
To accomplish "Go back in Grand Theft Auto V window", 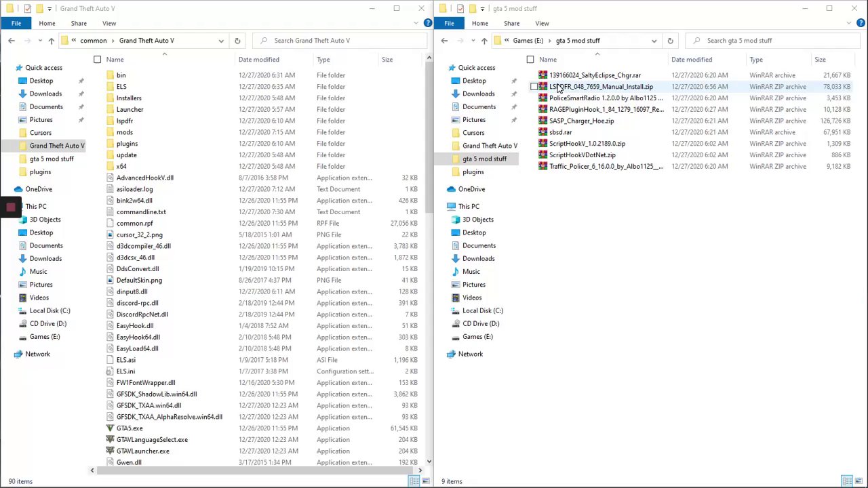I will [12, 41].
